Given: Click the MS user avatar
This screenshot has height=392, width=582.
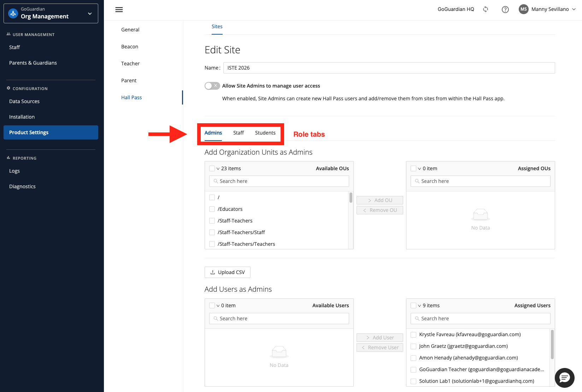Looking at the screenshot, I should tap(524, 9).
